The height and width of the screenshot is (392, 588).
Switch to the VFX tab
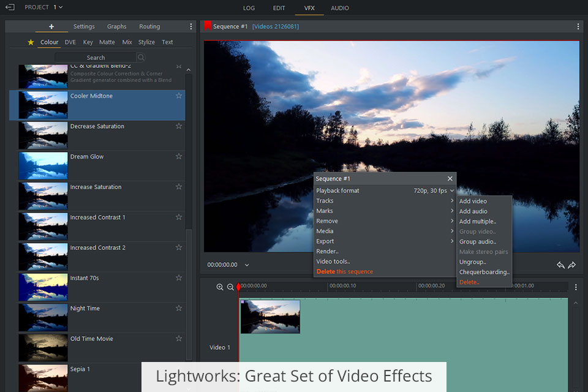309,8
